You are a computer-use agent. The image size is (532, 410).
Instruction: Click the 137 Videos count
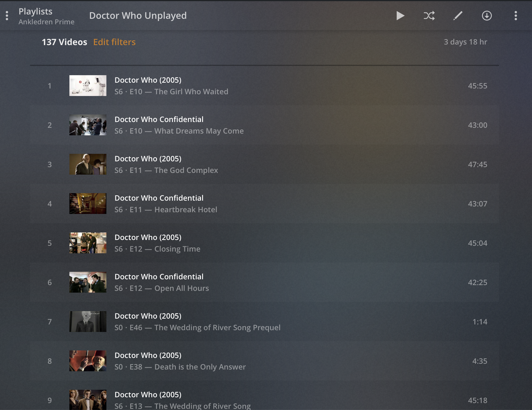64,42
